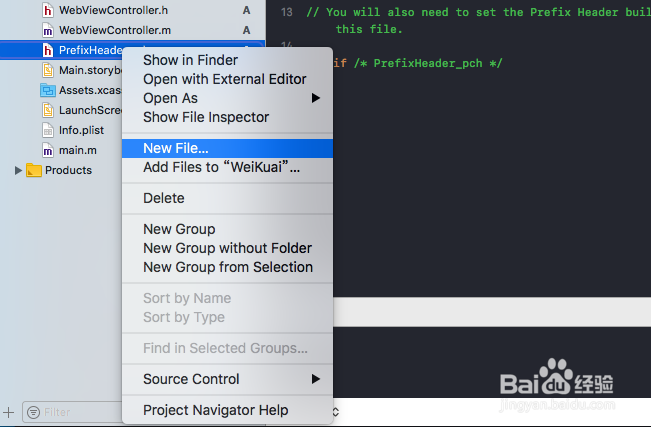Click the WebViewController.h header file icon

tap(48, 9)
